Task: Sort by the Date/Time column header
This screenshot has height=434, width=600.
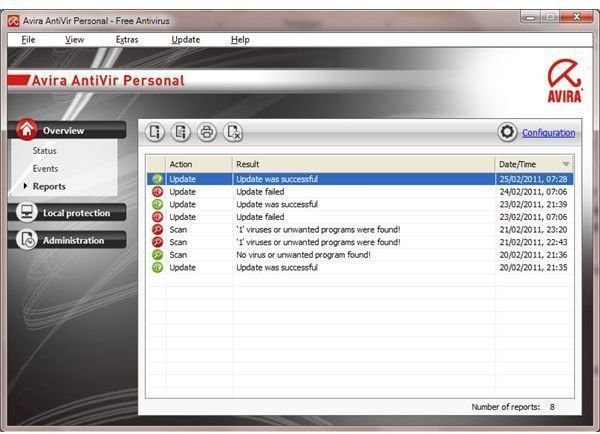Action: pyautogui.click(x=535, y=164)
